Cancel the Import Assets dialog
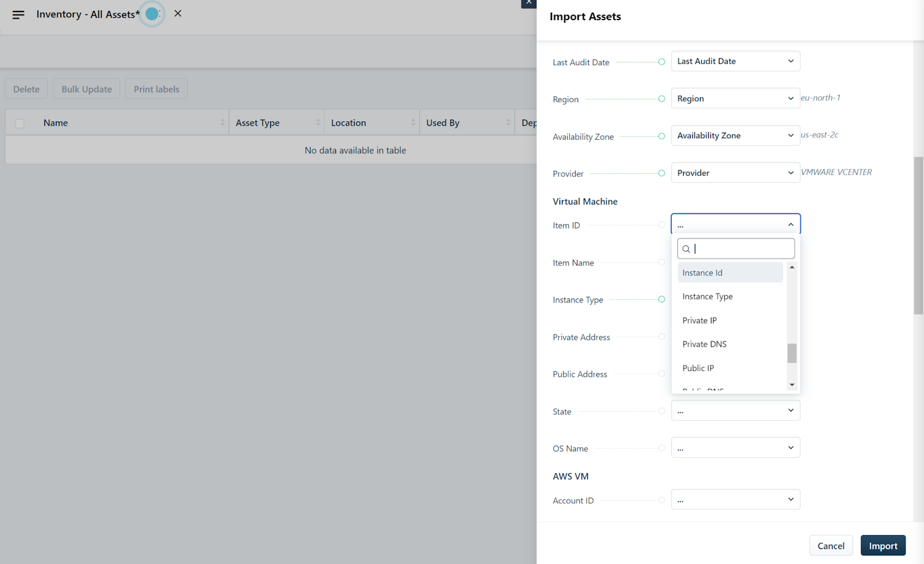The image size is (924, 564). click(830, 546)
